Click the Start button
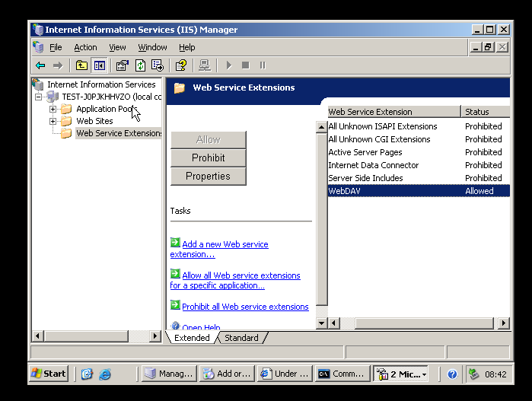 point(49,374)
